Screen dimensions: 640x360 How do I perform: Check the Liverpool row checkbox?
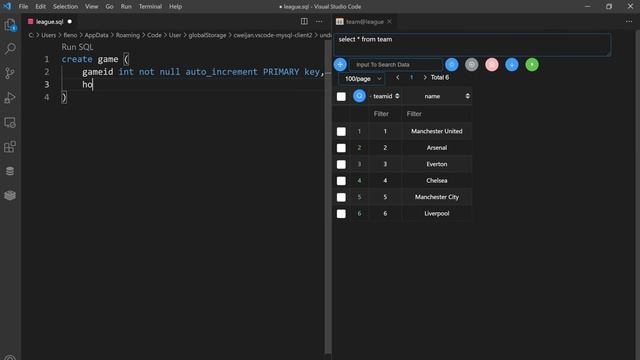[341, 213]
